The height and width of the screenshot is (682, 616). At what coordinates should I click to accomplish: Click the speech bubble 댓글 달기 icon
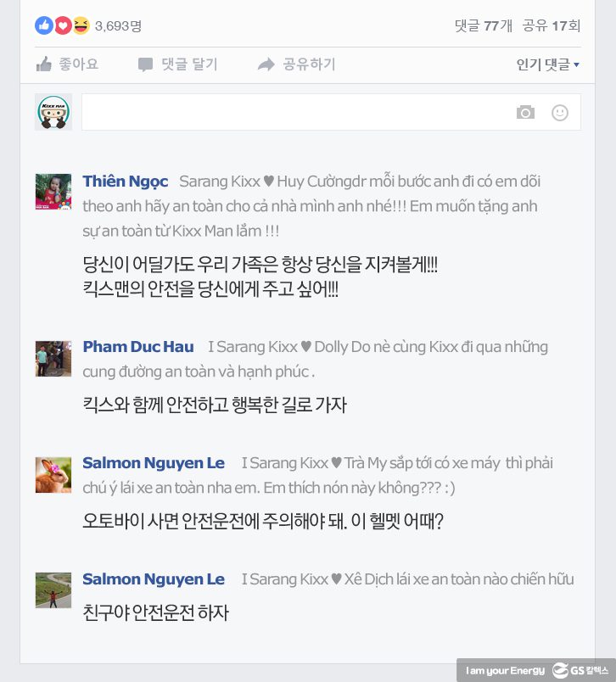click(x=145, y=64)
